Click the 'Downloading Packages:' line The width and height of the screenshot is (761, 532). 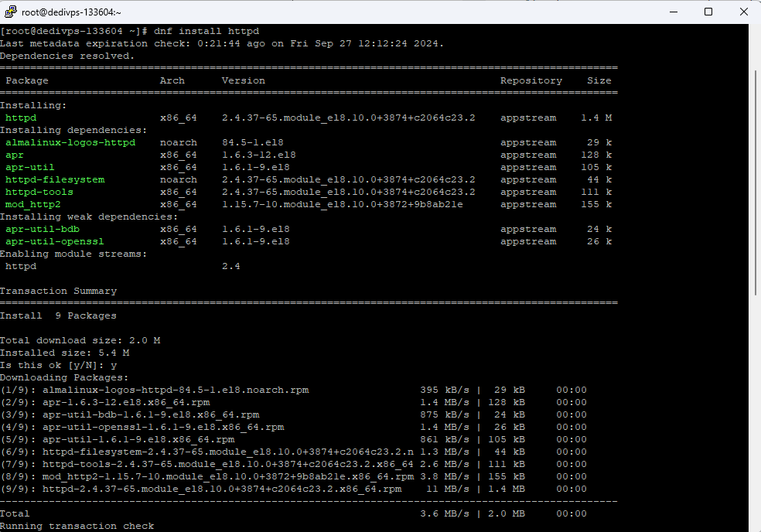pos(64,377)
